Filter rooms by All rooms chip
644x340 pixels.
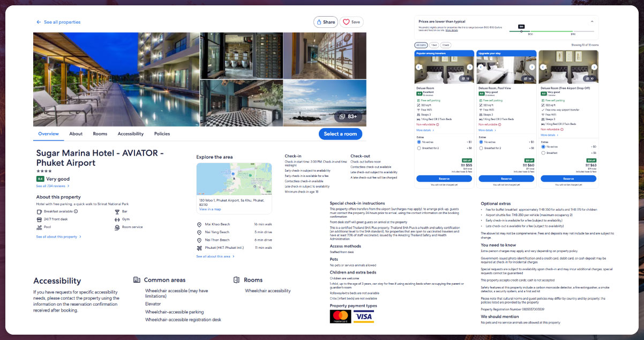[421, 45]
